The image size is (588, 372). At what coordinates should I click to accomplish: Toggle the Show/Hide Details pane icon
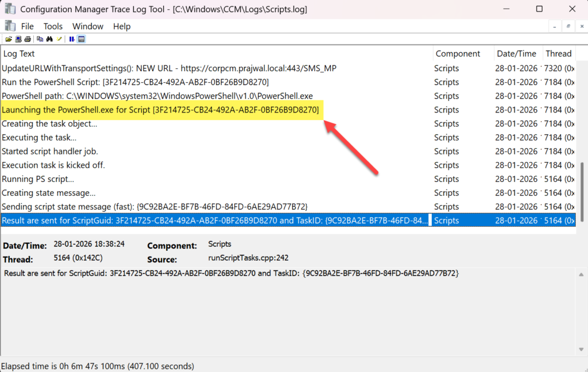pos(82,39)
